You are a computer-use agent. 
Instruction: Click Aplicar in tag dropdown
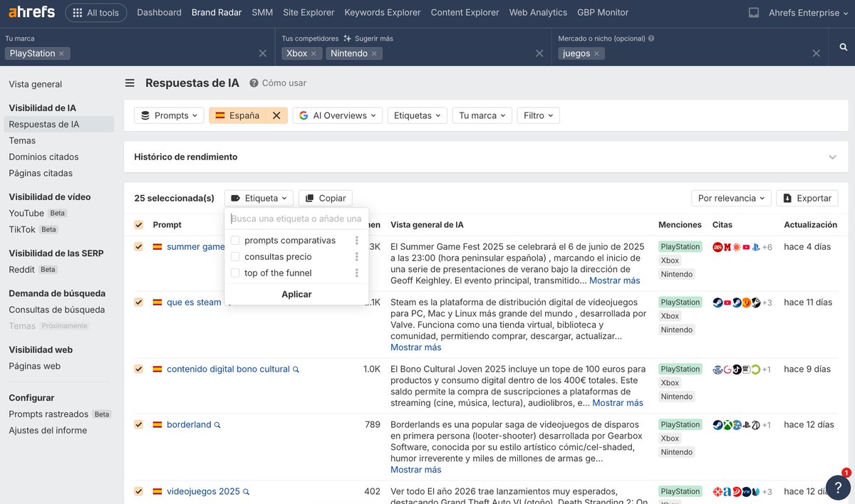(x=296, y=294)
